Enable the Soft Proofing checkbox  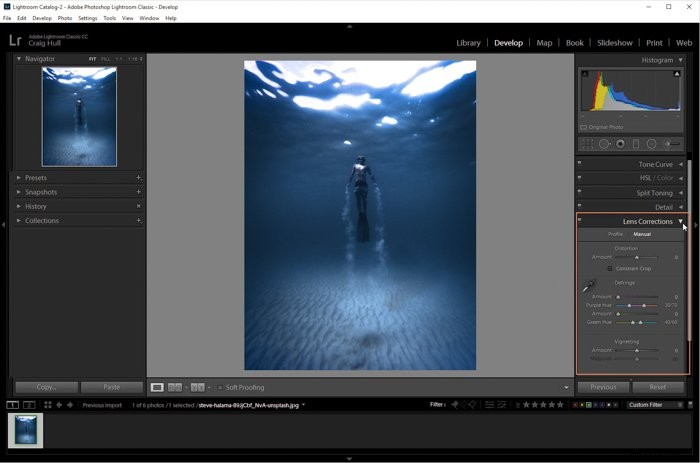[x=220, y=388]
